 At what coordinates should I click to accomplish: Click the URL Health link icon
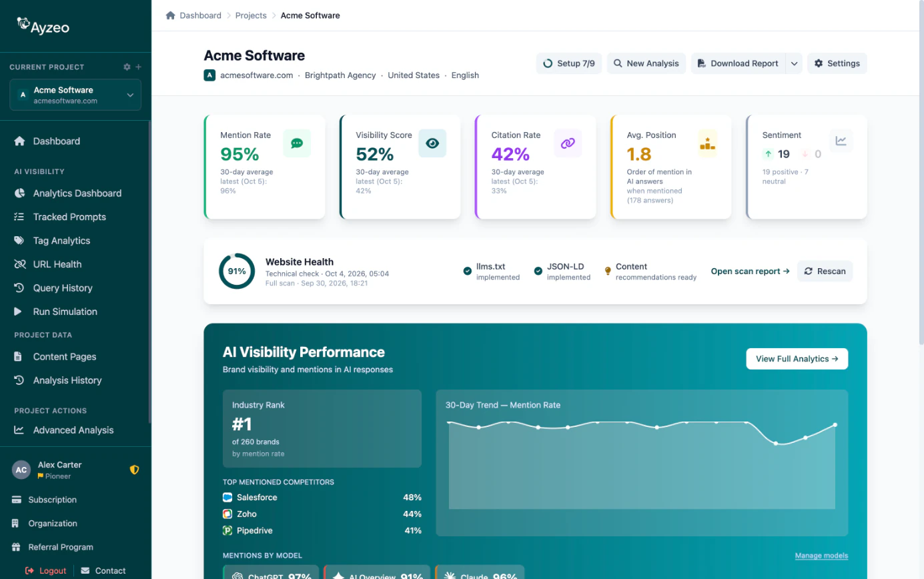pyautogui.click(x=19, y=264)
